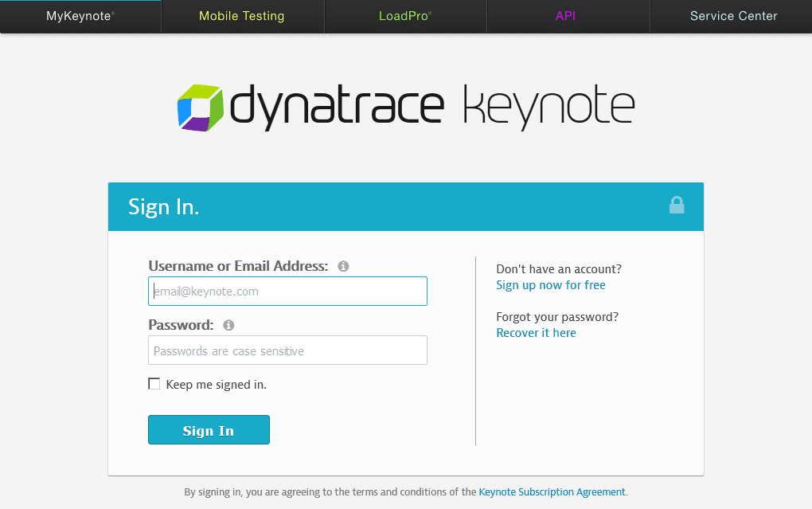Click into the Password input field
Viewport: 812px width, 509px height.
(x=287, y=350)
